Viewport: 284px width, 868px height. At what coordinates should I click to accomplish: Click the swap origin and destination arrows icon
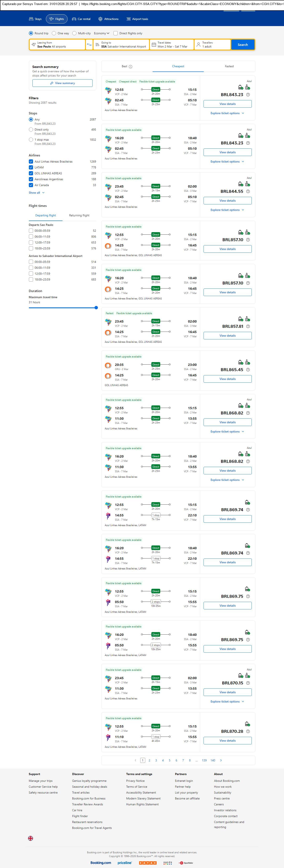click(89, 45)
